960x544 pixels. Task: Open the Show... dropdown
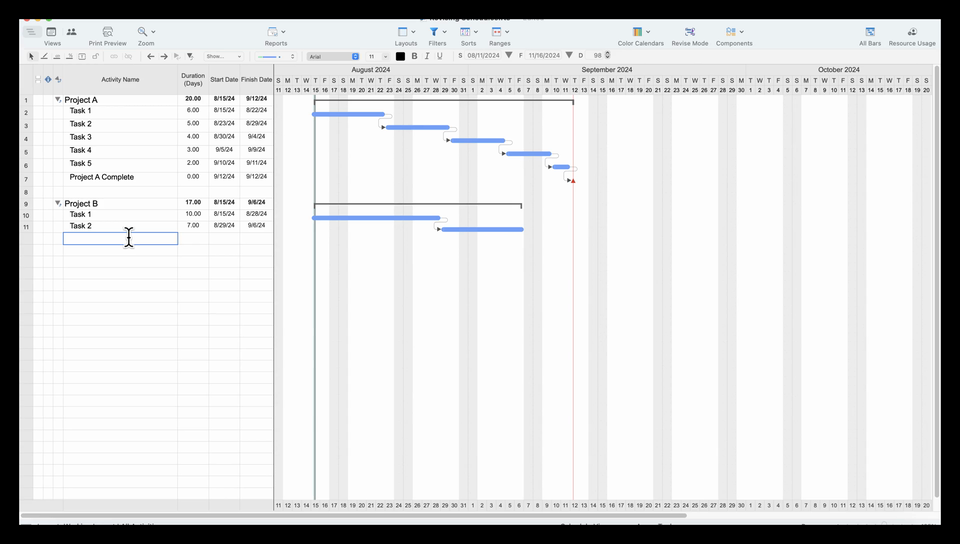point(223,56)
